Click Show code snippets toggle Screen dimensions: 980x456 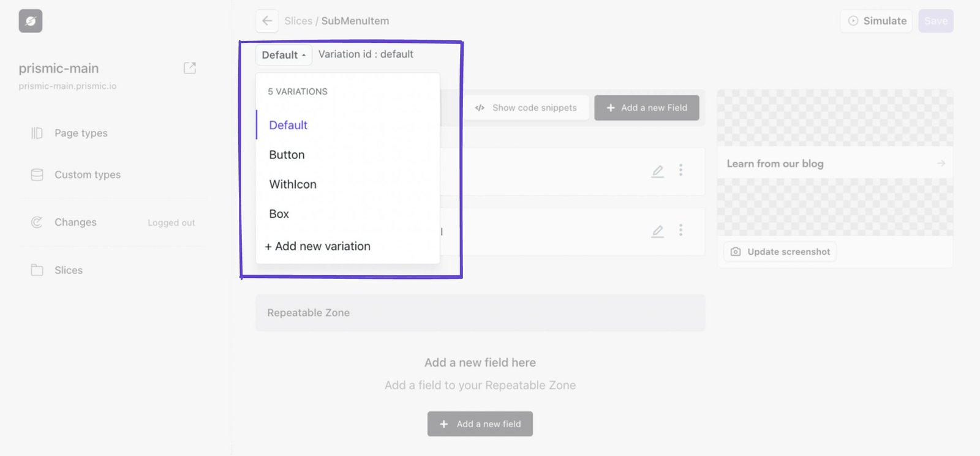(526, 108)
